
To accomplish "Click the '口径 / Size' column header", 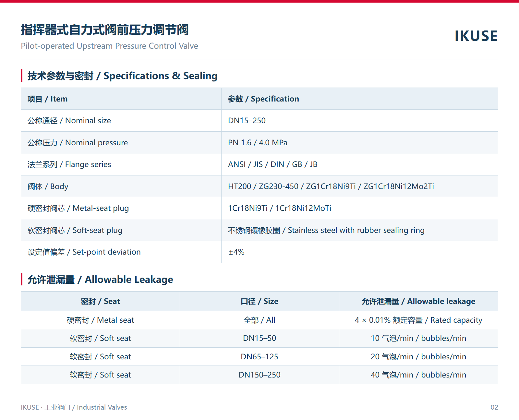I will click(259, 301).
